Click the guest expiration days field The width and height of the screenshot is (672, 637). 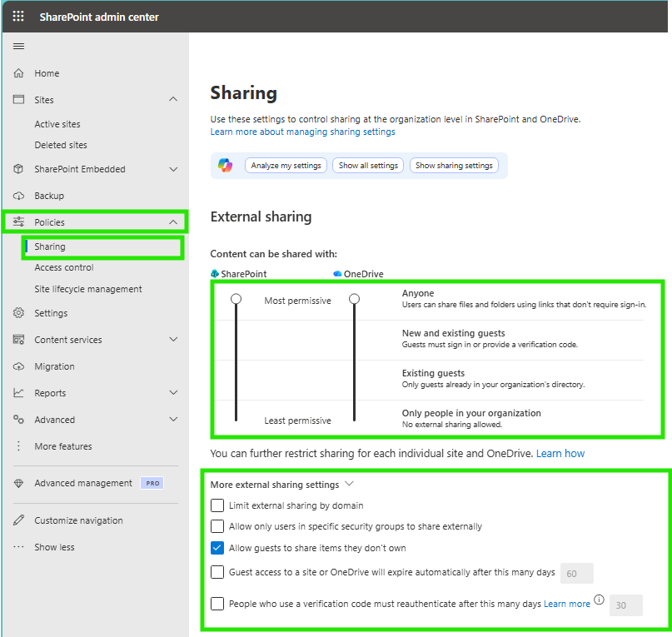pyautogui.click(x=577, y=573)
